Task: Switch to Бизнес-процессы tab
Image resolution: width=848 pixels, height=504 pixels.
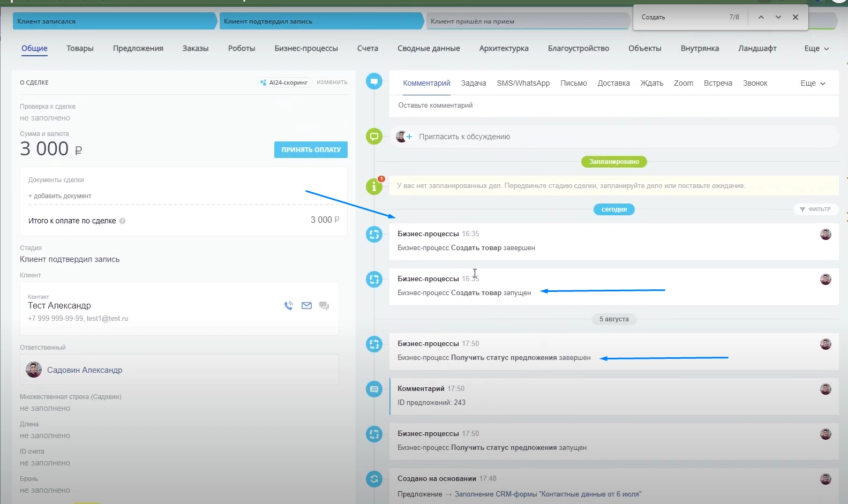Action: point(306,48)
